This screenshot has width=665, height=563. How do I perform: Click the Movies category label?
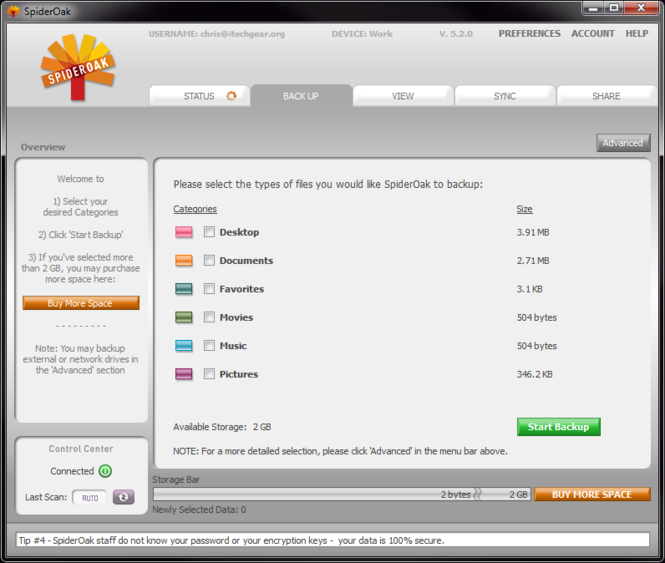pyautogui.click(x=236, y=317)
